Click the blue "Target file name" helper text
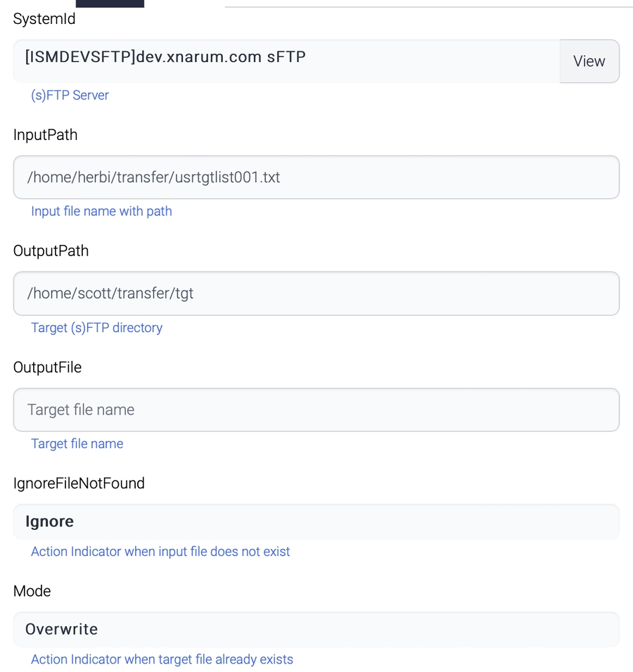 (x=77, y=444)
